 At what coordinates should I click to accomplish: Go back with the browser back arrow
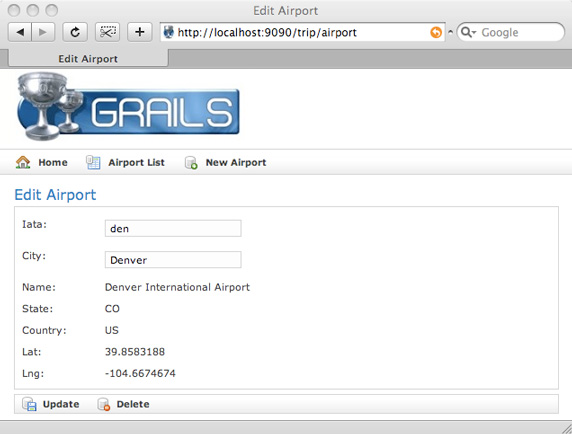(x=20, y=32)
